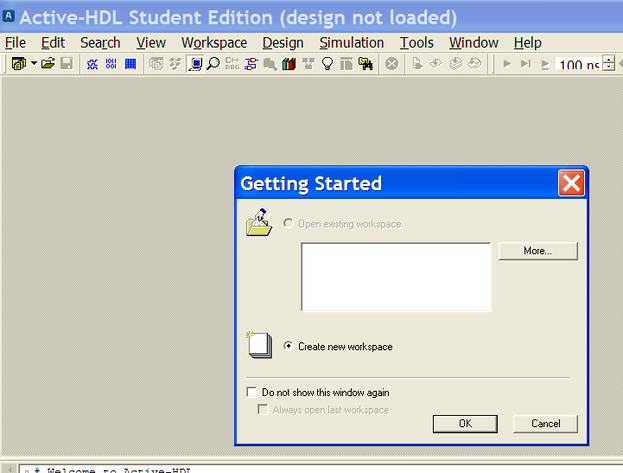Click the run simulation play arrow
The width and height of the screenshot is (623, 473).
pos(507,64)
